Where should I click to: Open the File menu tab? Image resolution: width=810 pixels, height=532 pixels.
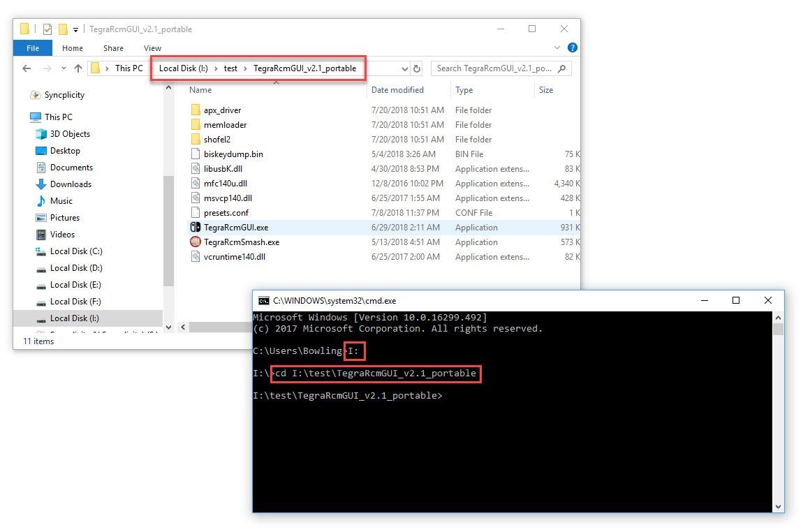point(33,48)
